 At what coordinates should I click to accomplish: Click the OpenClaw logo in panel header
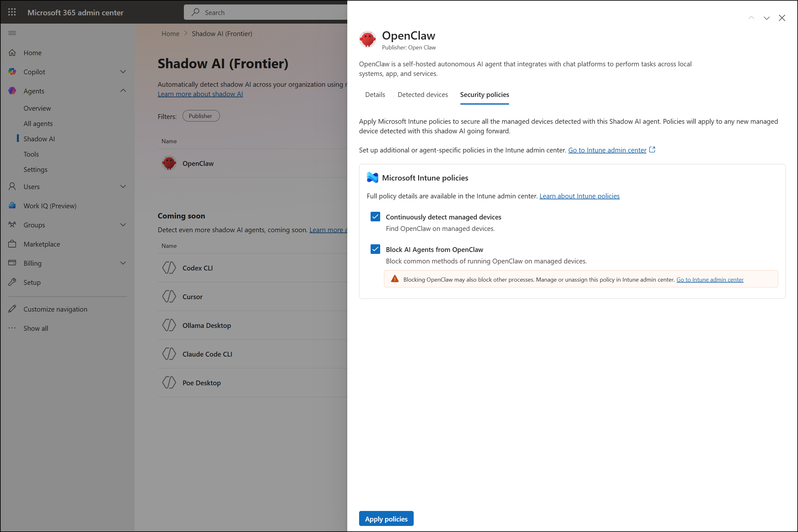click(367, 39)
